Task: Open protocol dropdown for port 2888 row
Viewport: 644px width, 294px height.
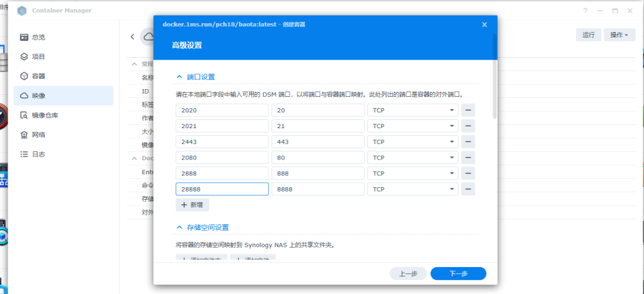Action: pos(413,173)
